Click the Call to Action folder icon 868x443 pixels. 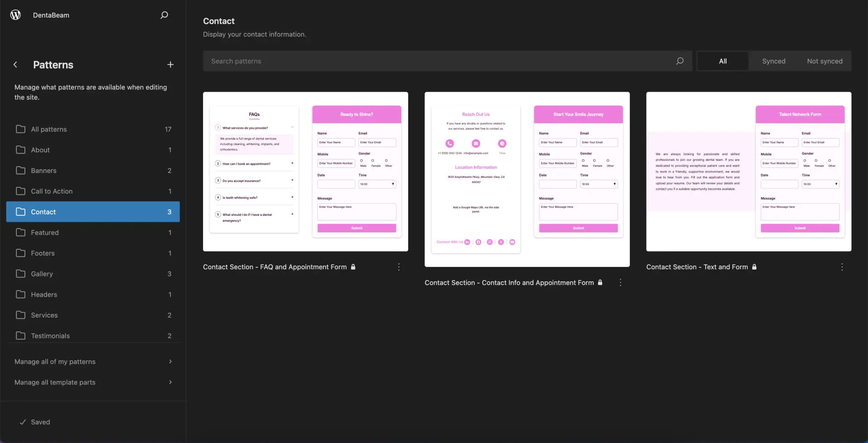click(21, 191)
